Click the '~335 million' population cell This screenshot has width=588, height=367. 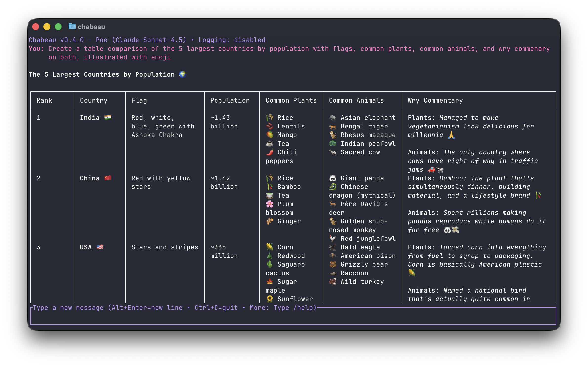(x=224, y=252)
